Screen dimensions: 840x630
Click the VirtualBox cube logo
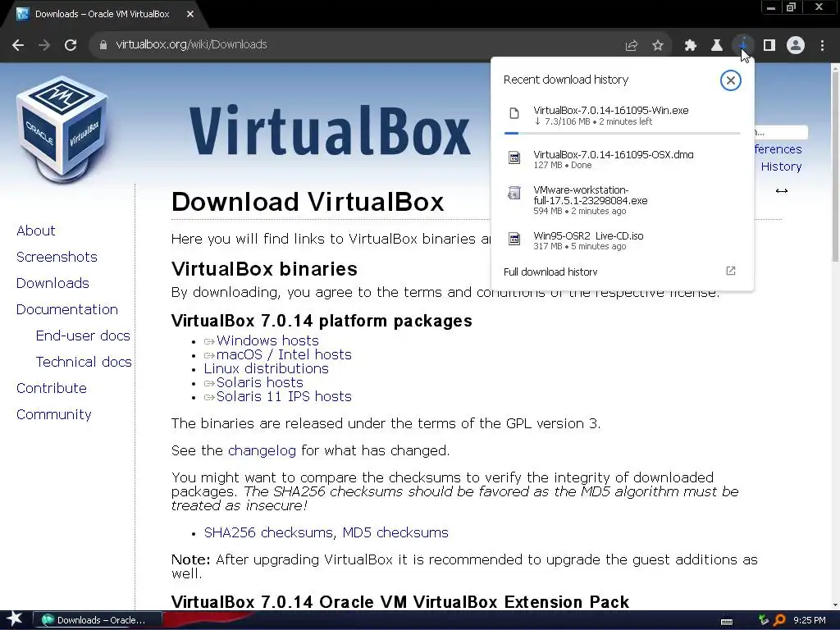(62, 129)
